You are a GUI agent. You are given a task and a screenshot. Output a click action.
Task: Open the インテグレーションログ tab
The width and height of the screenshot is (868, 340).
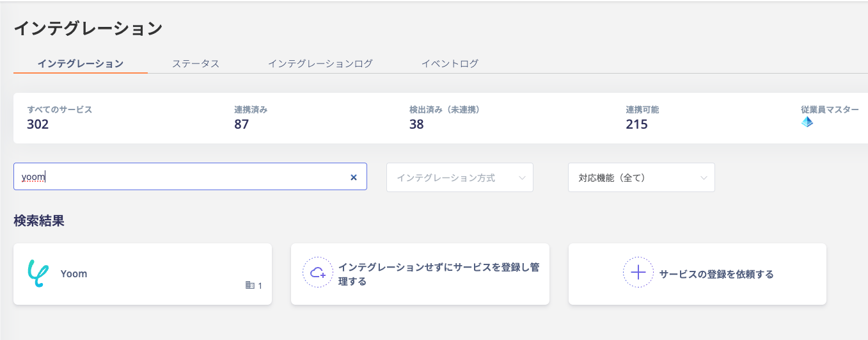point(320,63)
